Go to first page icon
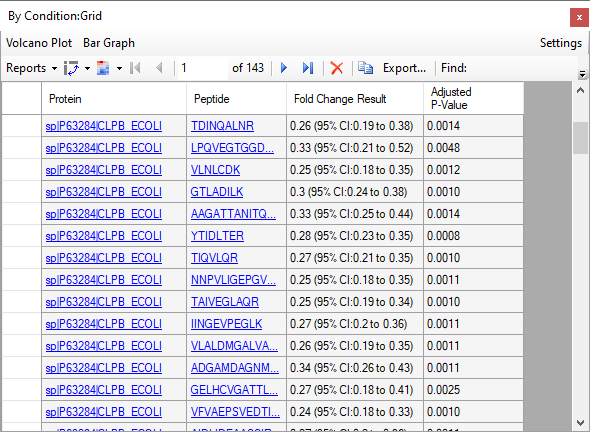The image size is (590, 432). pyautogui.click(x=135, y=68)
